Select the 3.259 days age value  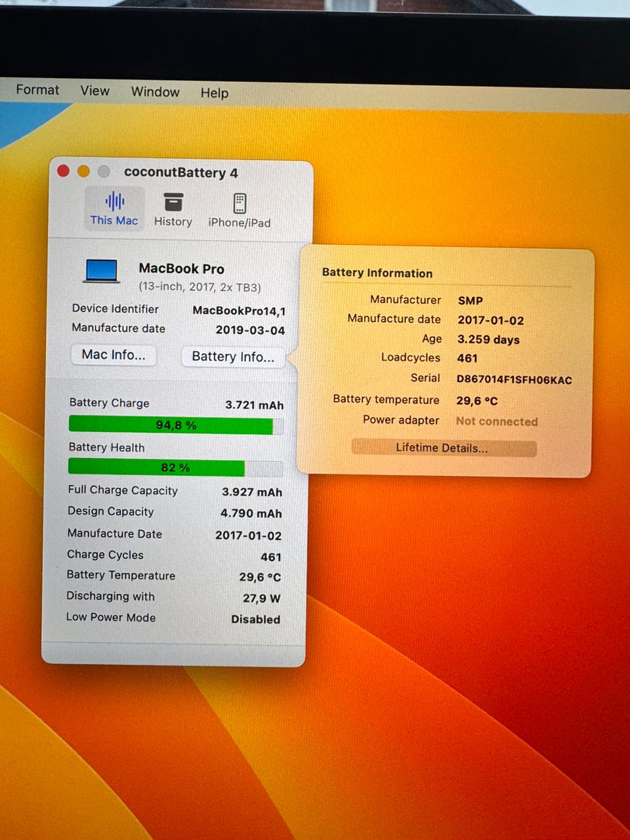point(488,339)
